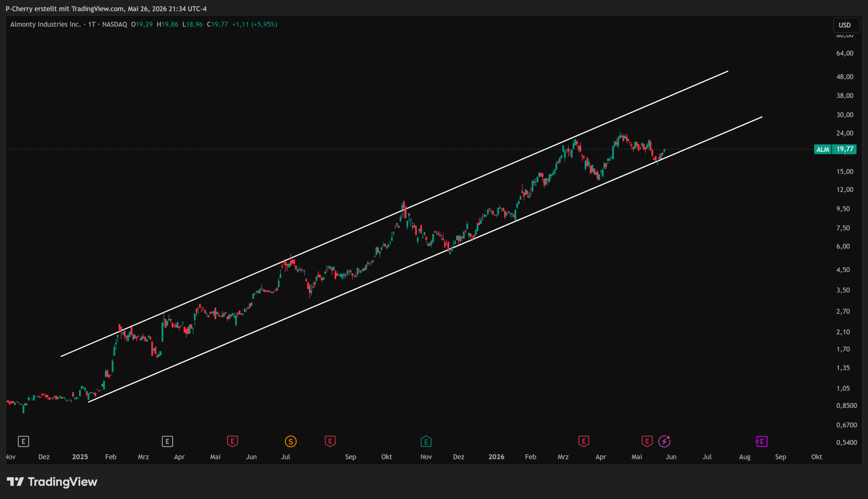
Task: Click the TradingView logo
Action: [x=52, y=482]
